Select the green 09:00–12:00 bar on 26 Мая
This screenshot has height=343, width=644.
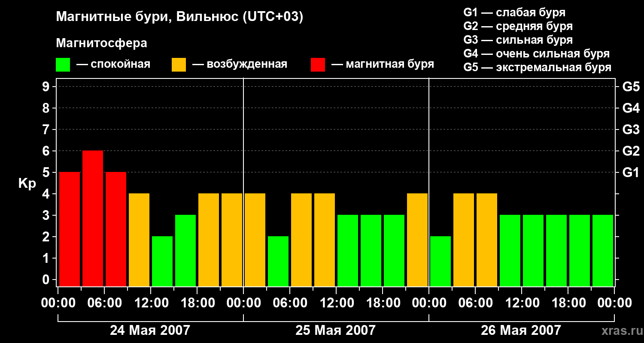click(x=510, y=250)
